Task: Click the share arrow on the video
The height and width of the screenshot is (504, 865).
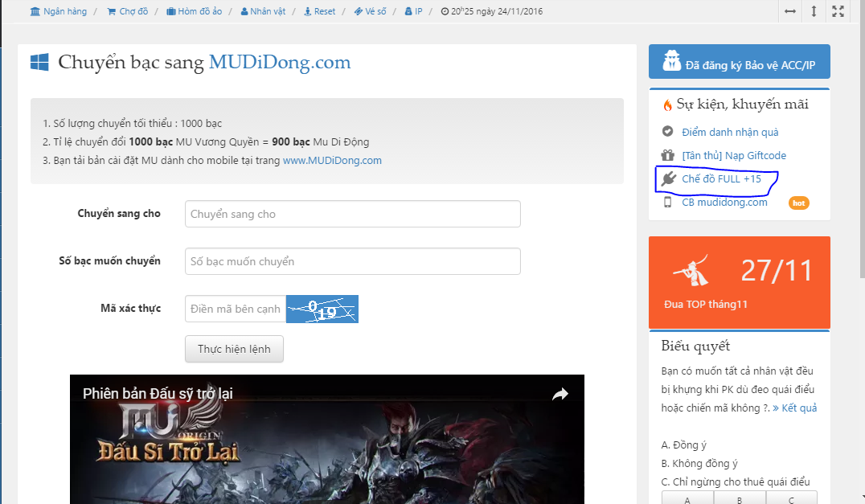Action: point(560,394)
